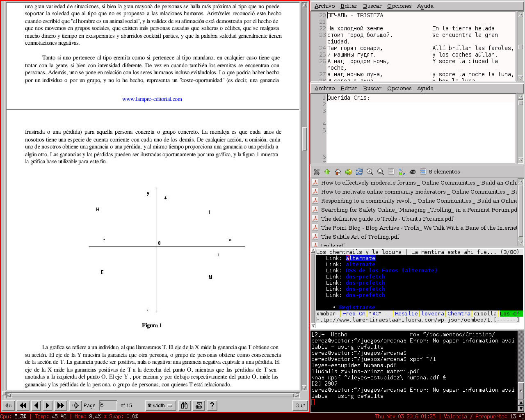Switch to the 'lovecra' browser tab
This screenshot has height=420, width=525.
coord(433,314)
